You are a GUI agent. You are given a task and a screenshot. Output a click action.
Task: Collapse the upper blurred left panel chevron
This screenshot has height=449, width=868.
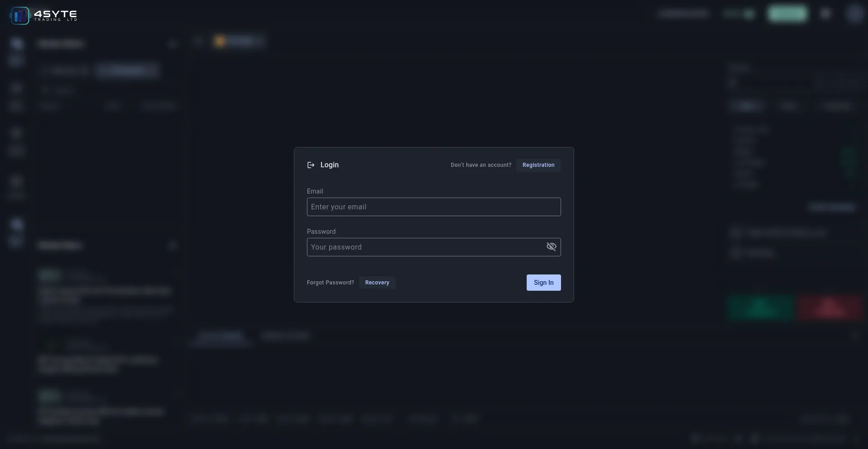coord(172,44)
